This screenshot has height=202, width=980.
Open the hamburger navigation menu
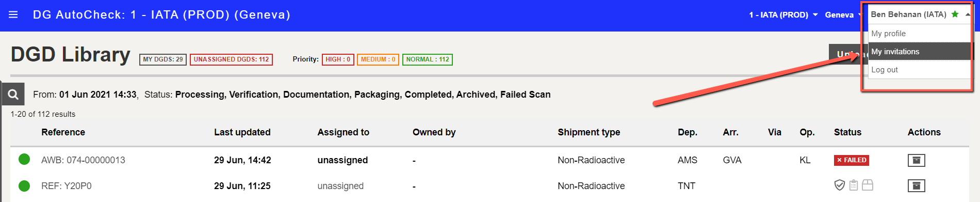coord(13,14)
